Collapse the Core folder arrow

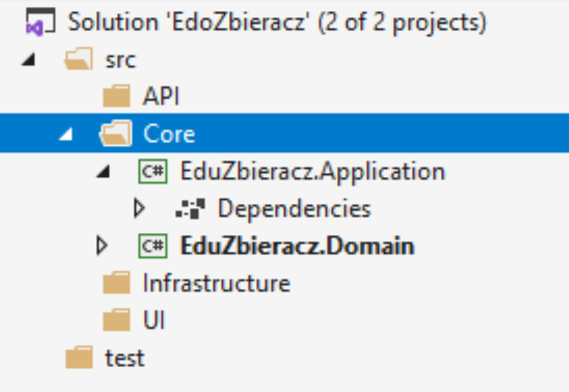tap(66, 134)
